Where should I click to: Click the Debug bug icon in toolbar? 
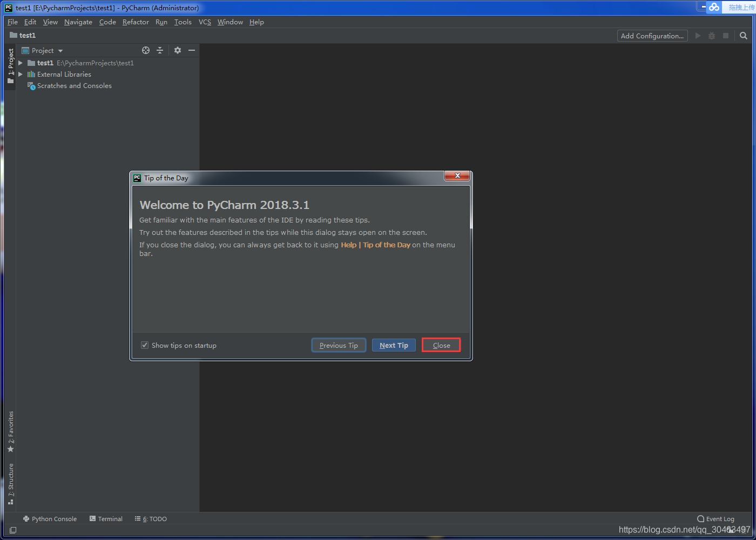712,36
